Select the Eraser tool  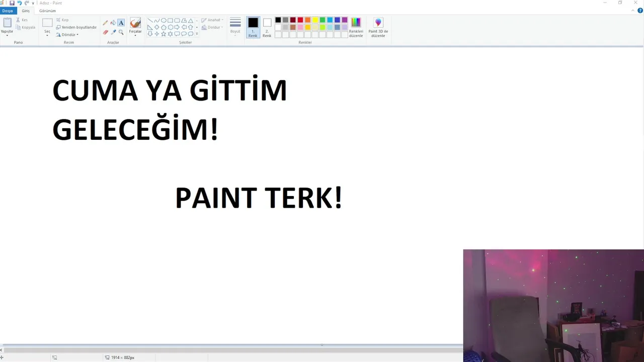click(x=105, y=32)
